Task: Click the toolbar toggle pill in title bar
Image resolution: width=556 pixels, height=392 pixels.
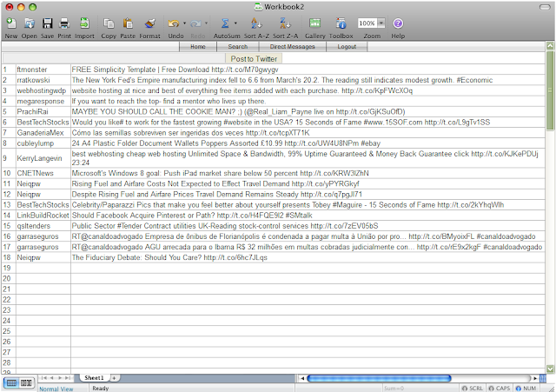Action: pos(545,7)
